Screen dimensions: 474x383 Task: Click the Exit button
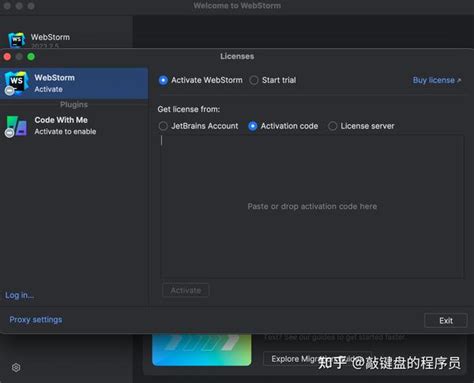pos(446,321)
